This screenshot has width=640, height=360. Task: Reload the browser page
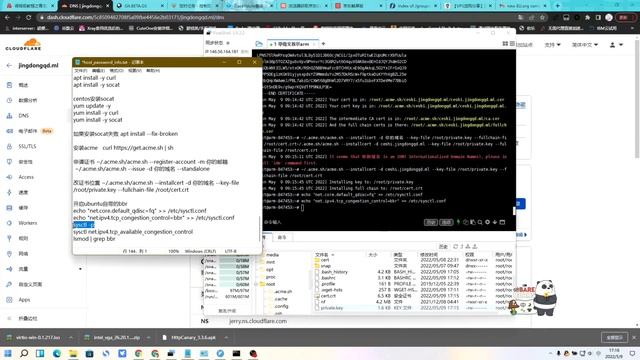[x=28, y=18]
